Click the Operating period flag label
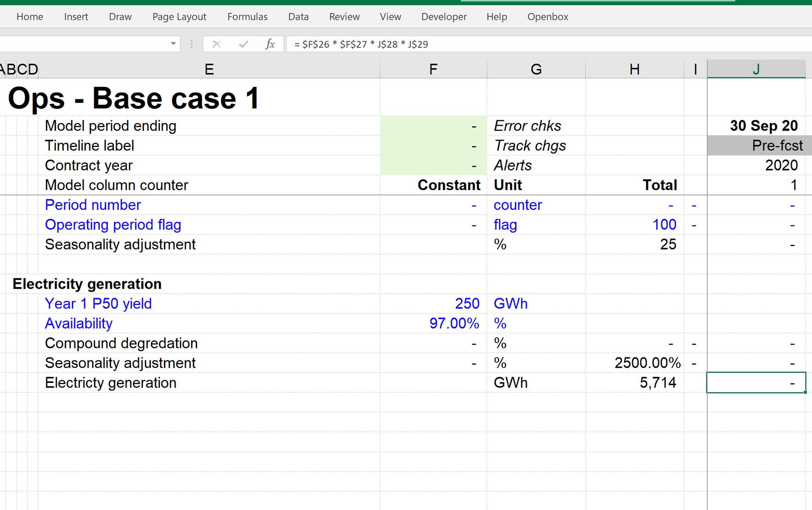 (113, 225)
